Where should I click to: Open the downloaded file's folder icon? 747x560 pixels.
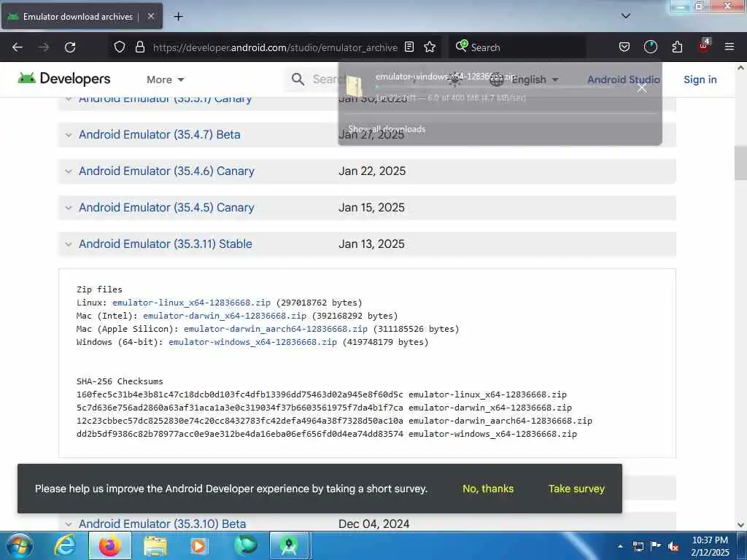355,86
